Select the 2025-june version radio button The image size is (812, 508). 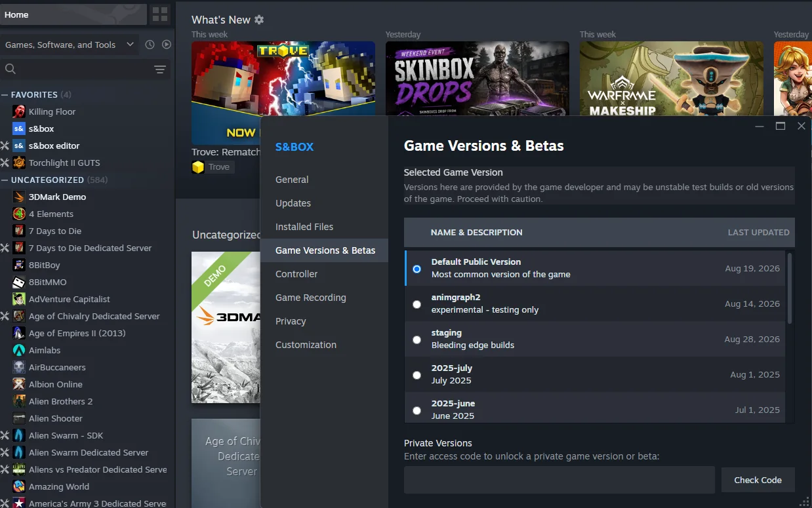pyautogui.click(x=416, y=410)
